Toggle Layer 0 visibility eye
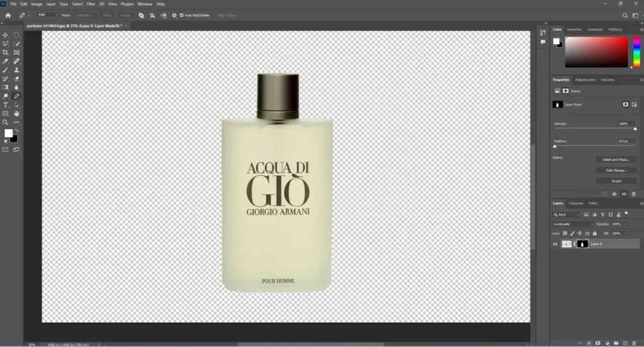The width and height of the screenshot is (644, 347). [555, 244]
